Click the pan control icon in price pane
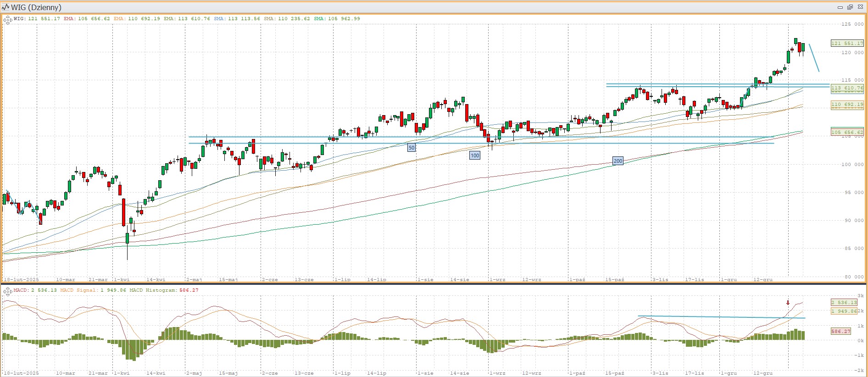The image size is (868, 377). 7,20
